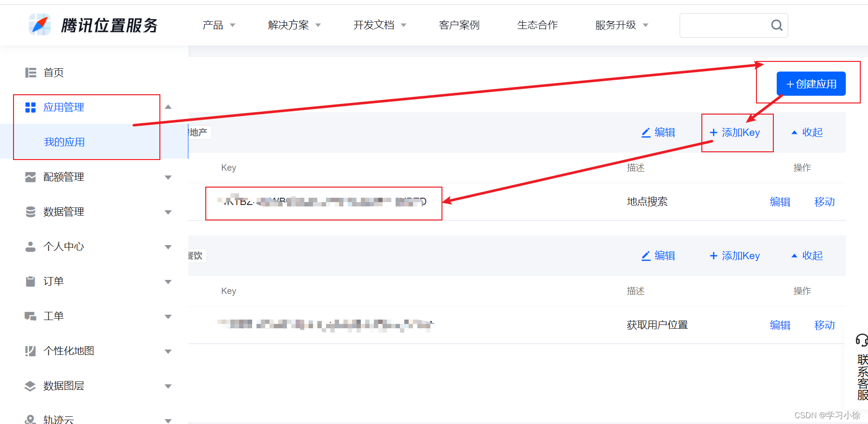Collapse the 地产 app with 收起
The image size is (868, 424).
(x=807, y=132)
